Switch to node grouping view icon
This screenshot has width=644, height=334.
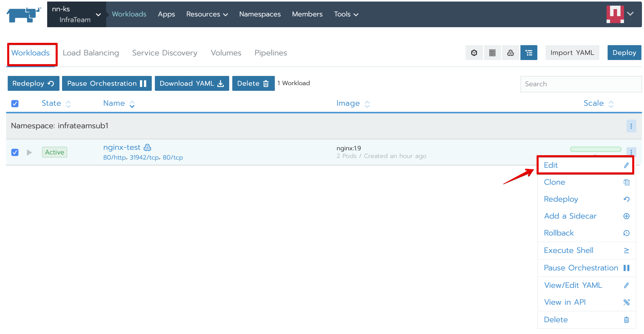coord(492,53)
